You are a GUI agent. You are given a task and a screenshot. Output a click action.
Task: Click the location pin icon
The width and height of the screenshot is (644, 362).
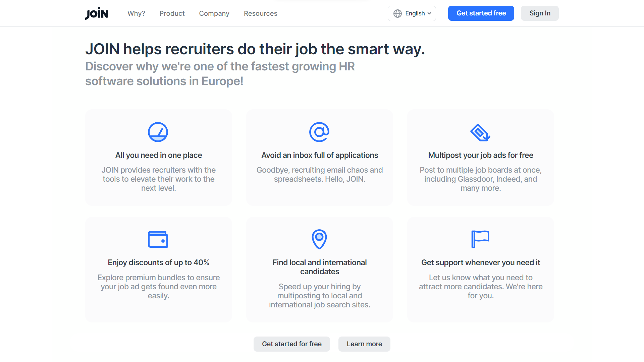[319, 239]
